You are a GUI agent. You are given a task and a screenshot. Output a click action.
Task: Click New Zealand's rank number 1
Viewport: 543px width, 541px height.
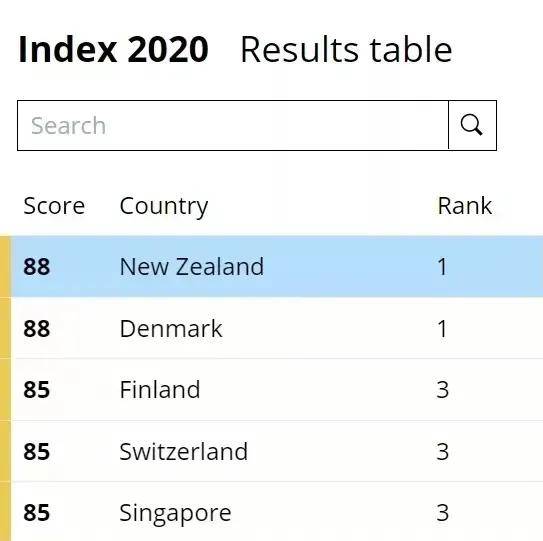click(442, 267)
